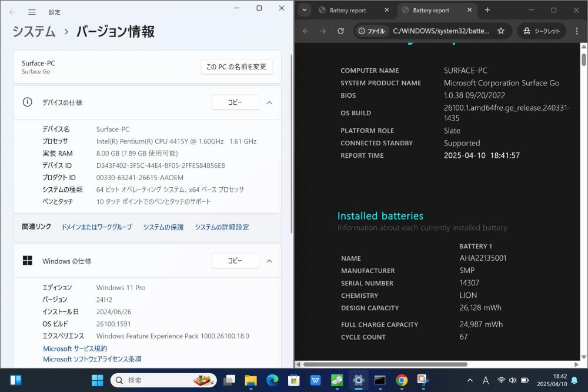Click the edition value Windows 11 Pro
This screenshot has height=392, width=588.
coord(121,288)
